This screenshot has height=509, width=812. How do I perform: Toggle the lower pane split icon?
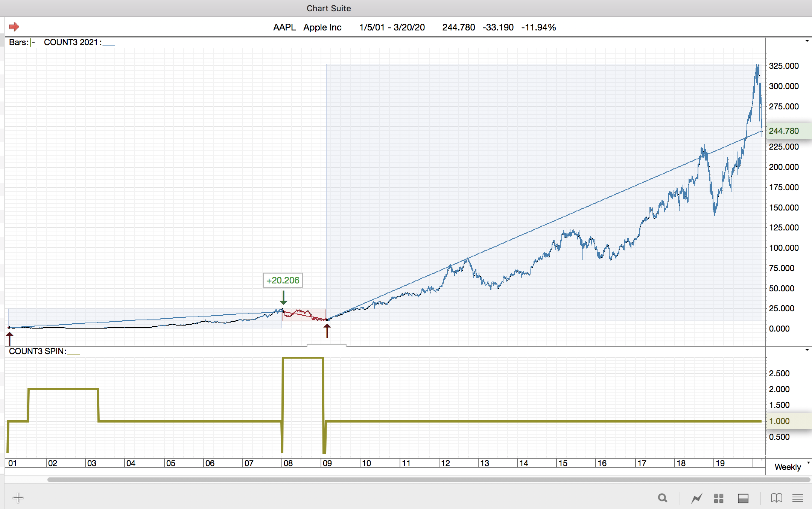click(x=743, y=498)
